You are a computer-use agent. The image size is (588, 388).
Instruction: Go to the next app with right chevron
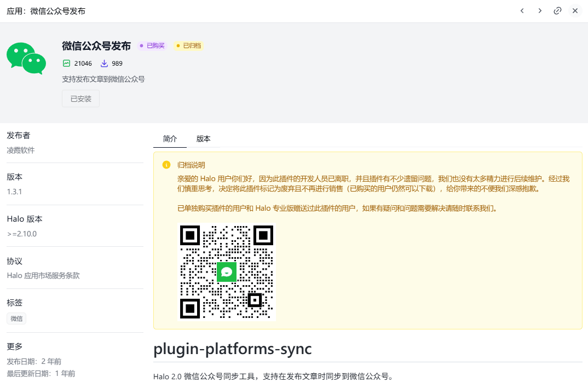coord(540,11)
